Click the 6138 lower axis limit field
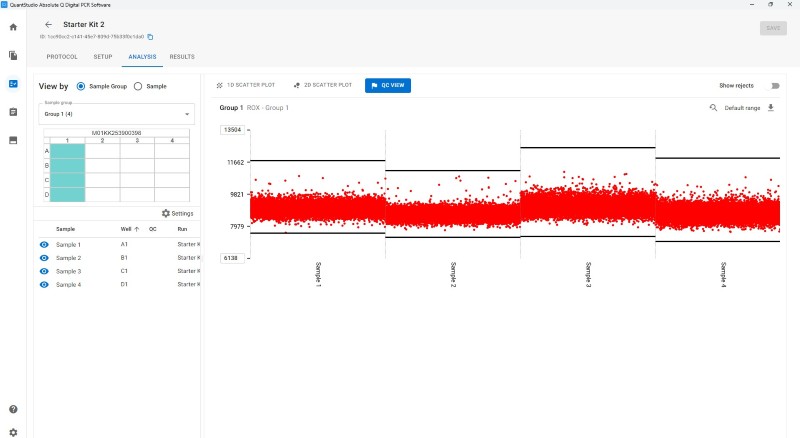This screenshot has height=438, width=800. (x=231, y=258)
